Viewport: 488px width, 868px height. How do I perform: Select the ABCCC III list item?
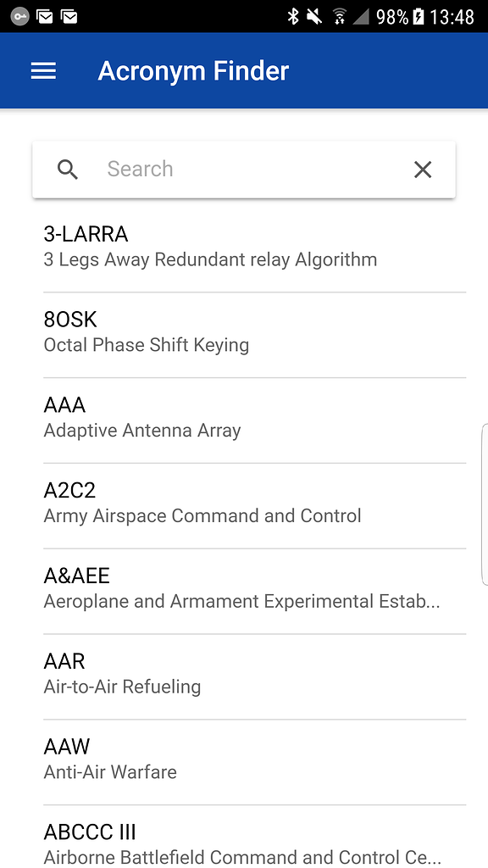point(254,837)
